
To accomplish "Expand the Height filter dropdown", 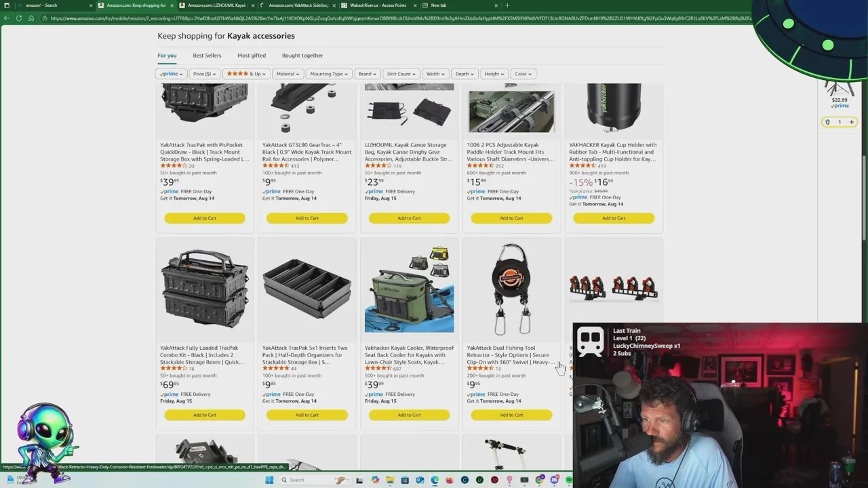I will click(494, 74).
